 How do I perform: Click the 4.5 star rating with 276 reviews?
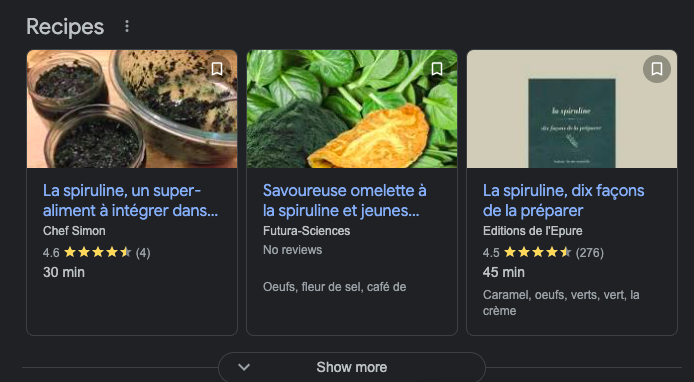pos(543,253)
